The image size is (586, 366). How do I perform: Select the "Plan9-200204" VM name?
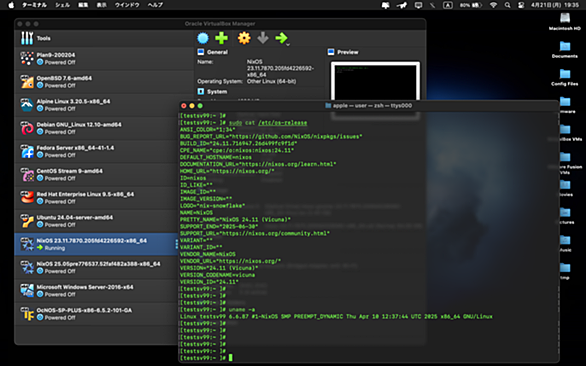click(x=56, y=55)
